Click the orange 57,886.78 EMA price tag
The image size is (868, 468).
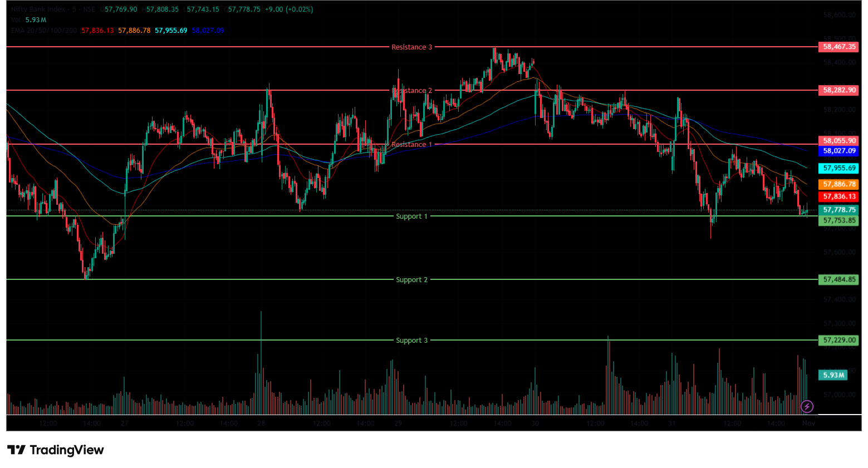(x=839, y=184)
